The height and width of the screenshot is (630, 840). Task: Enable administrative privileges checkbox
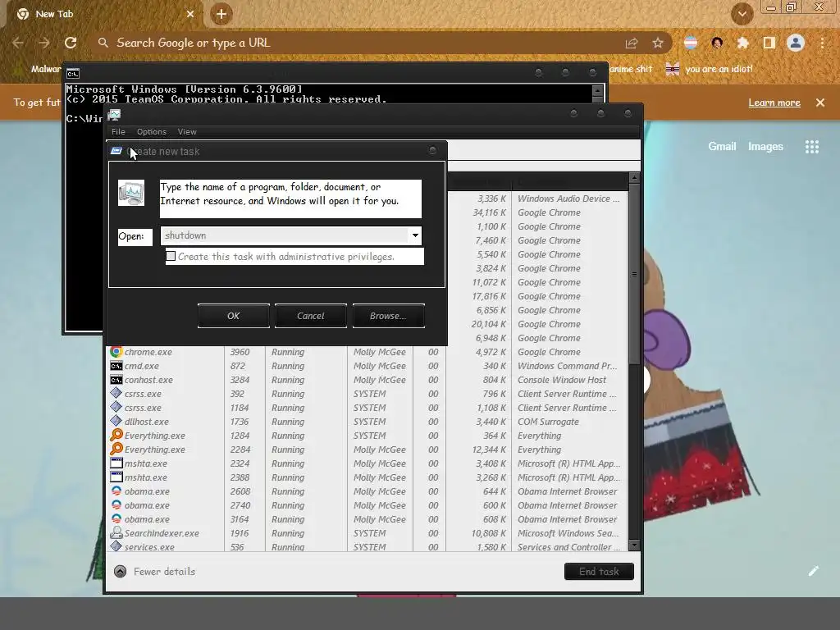[x=171, y=256]
